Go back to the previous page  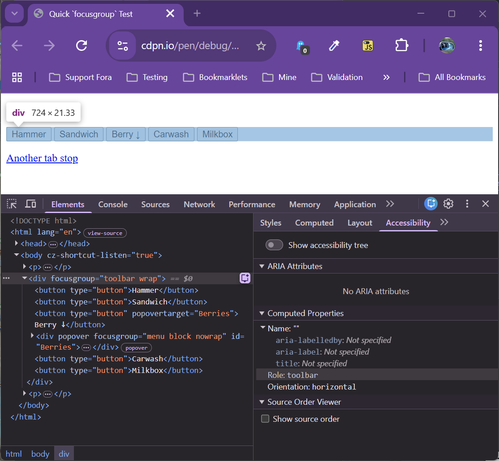[17, 46]
